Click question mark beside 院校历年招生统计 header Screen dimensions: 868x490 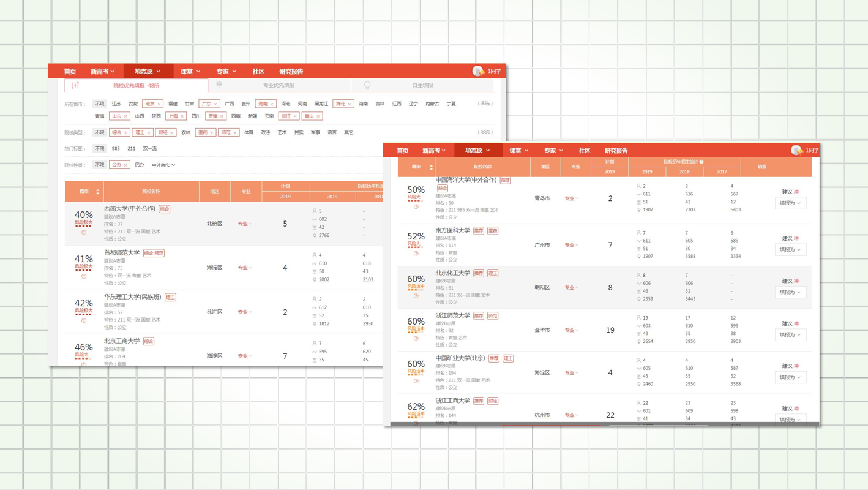(x=702, y=162)
